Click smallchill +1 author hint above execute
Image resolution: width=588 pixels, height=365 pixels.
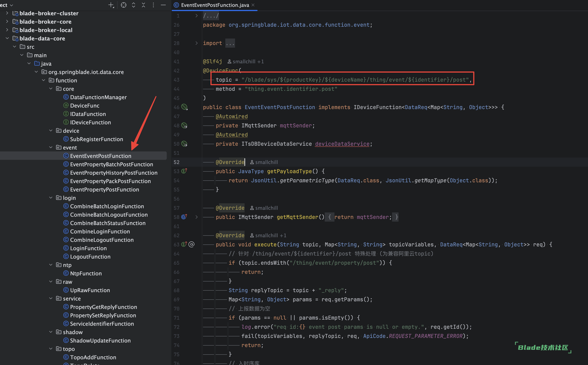(268, 235)
